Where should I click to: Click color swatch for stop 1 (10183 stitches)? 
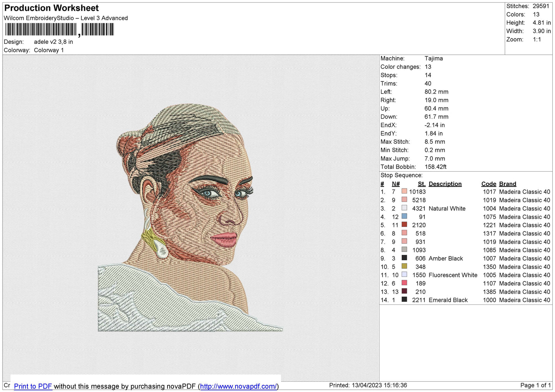tap(404, 191)
